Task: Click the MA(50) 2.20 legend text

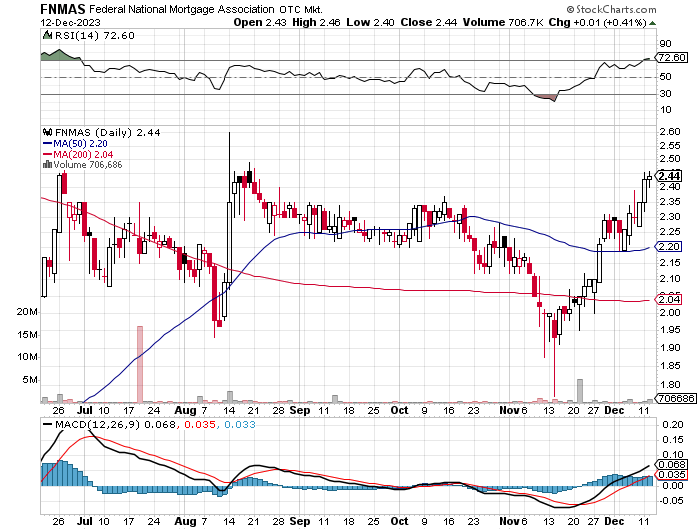Action: pos(80,144)
